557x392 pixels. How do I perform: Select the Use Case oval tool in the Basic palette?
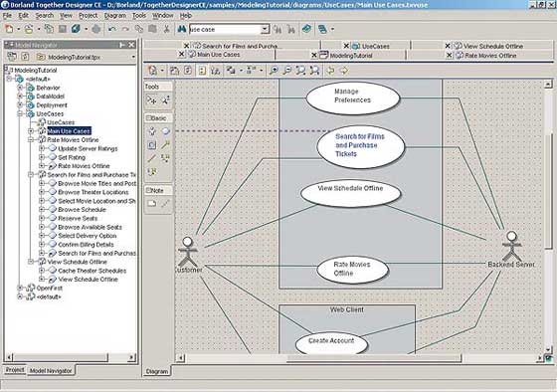point(165,131)
